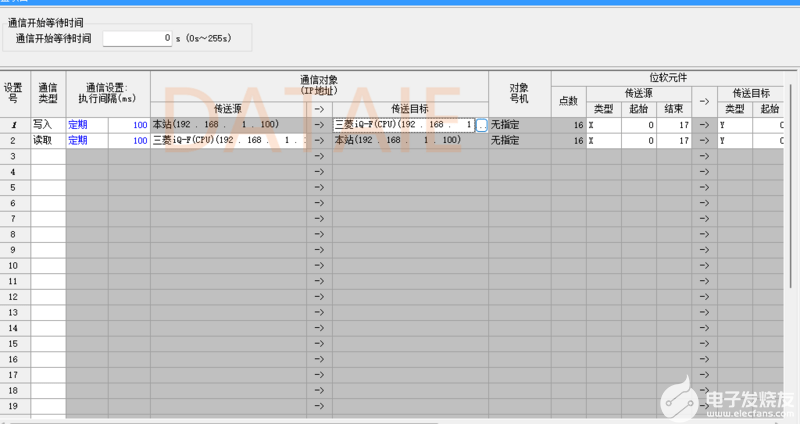Select the execution interval 100 in row 1
800x424 pixels.
tap(129, 125)
